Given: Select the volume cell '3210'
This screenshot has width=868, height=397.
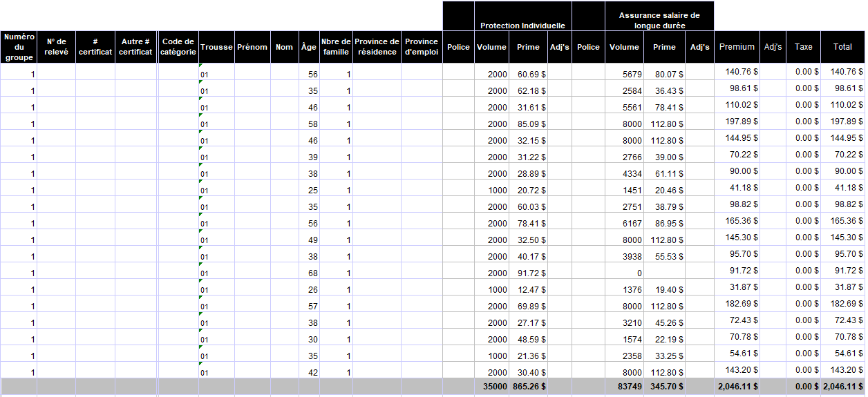Looking at the screenshot, I should pyautogui.click(x=625, y=320).
